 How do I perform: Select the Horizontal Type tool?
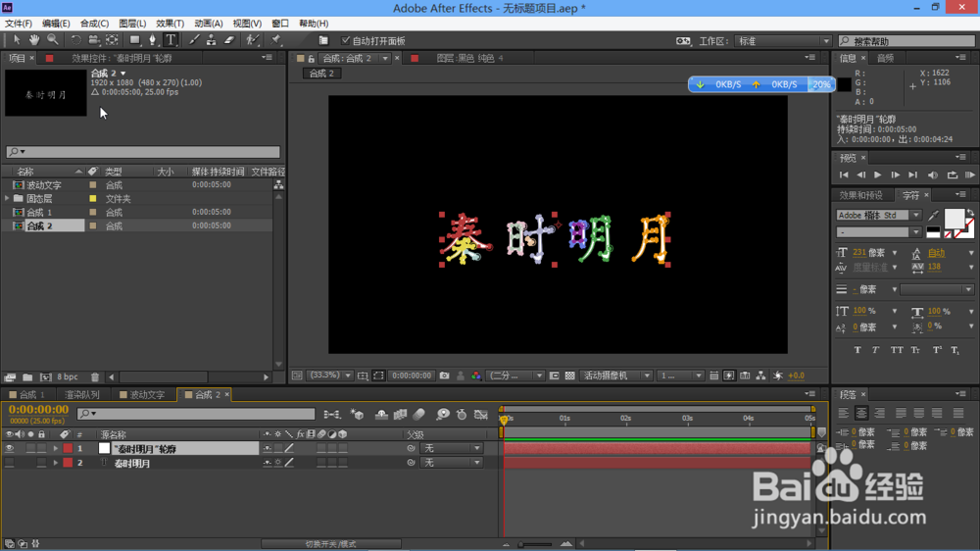point(170,40)
